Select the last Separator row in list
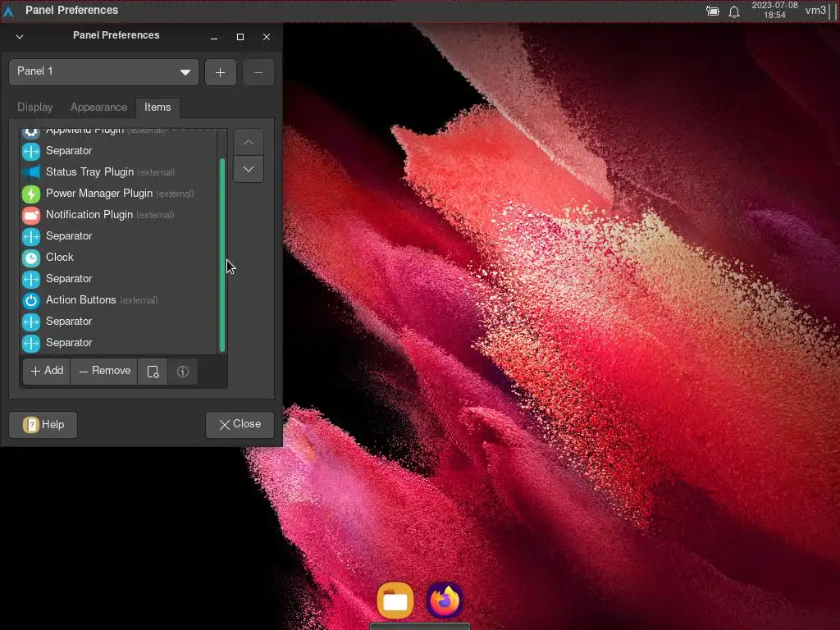 [119, 343]
